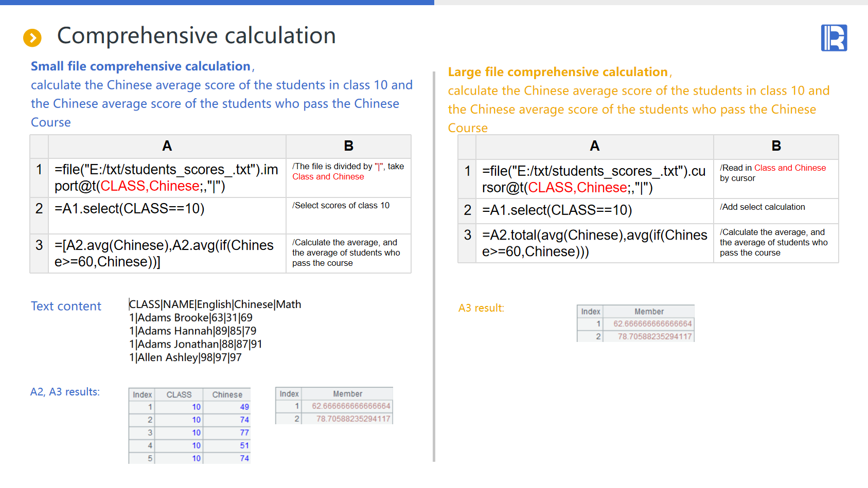Click the blue R logo in top corner
868x488 pixels.
click(834, 38)
